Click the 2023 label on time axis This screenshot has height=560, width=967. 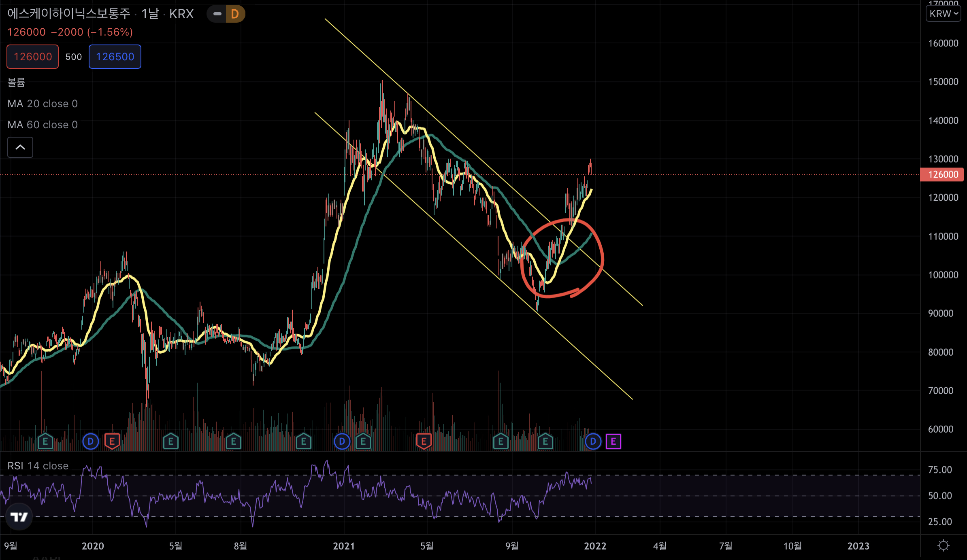858,546
